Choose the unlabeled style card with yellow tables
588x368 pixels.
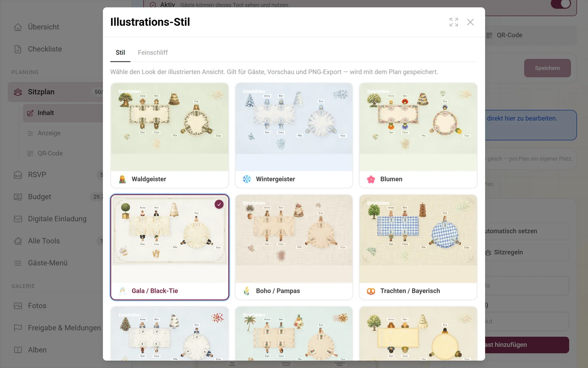click(418, 333)
